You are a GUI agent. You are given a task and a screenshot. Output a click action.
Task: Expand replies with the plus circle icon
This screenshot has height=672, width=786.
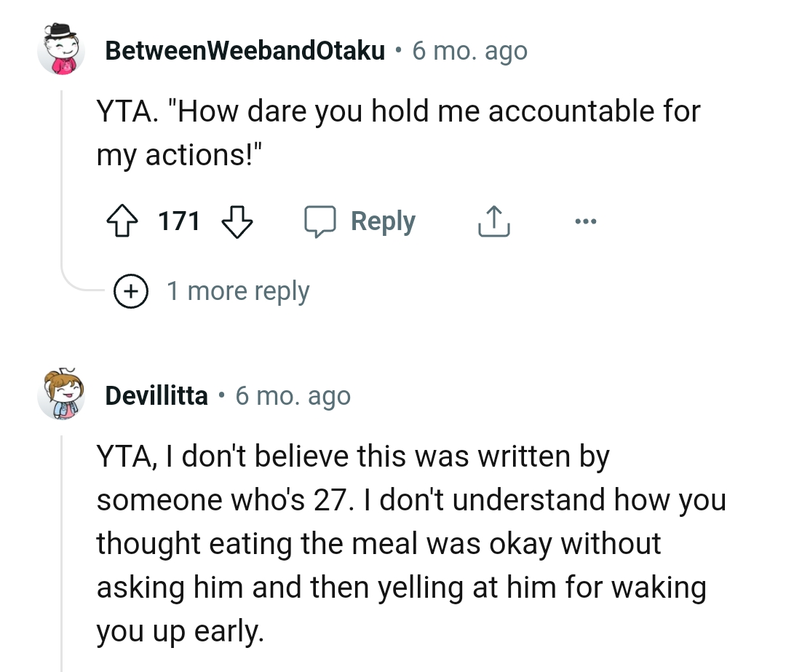click(130, 291)
